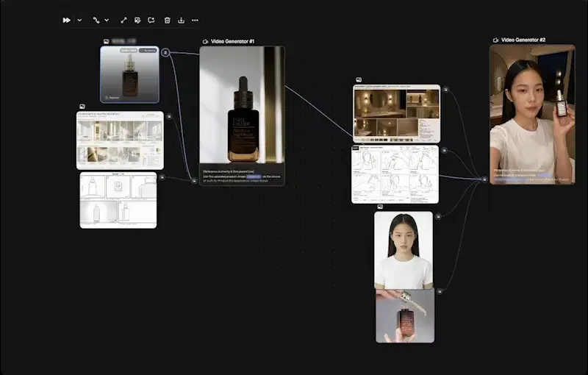Click output port beside woman storyboard sketches
The width and height of the screenshot is (588, 375).
[x=444, y=151]
